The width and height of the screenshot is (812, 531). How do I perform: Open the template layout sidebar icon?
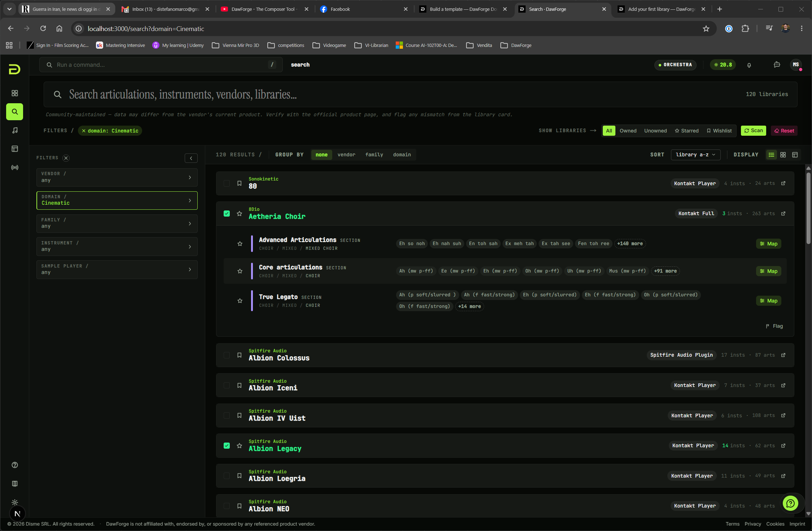pos(15,149)
